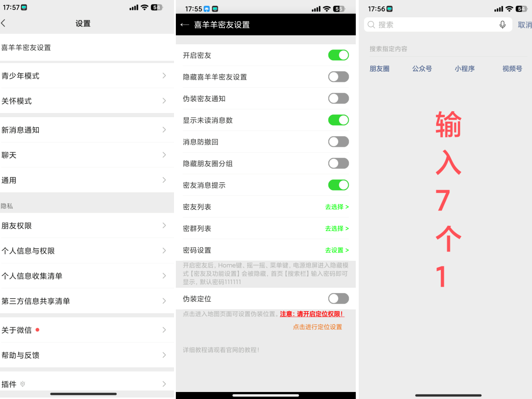Open 第三方信息共享清单 via its chevron
This screenshot has width=532, height=399.
pyautogui.click(x=164, y=301)
